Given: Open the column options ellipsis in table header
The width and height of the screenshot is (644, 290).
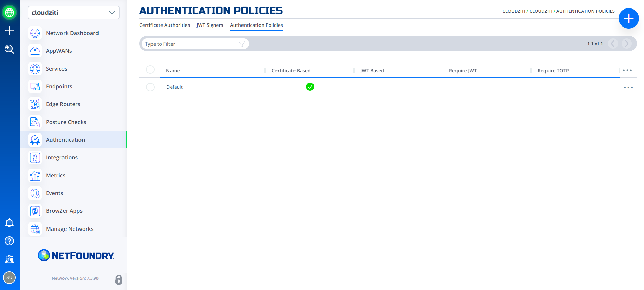Looking at the screenshot, I should [627, 70].
